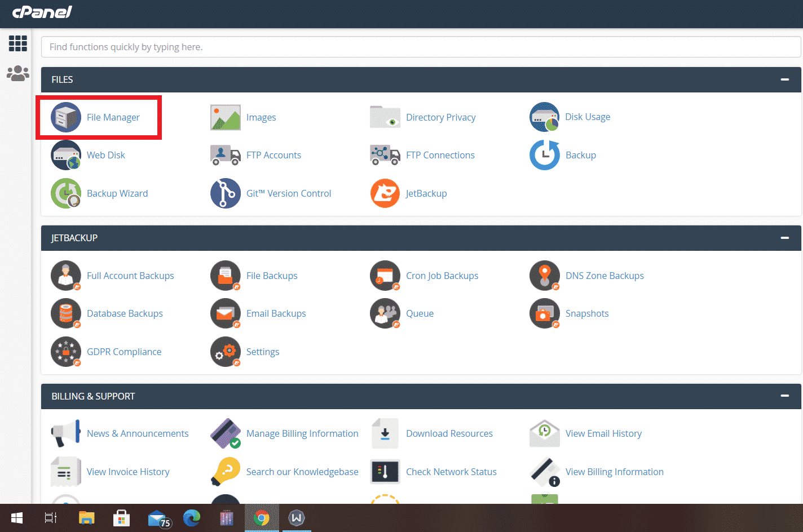Click the Disk Usage link

pos(588,117)
